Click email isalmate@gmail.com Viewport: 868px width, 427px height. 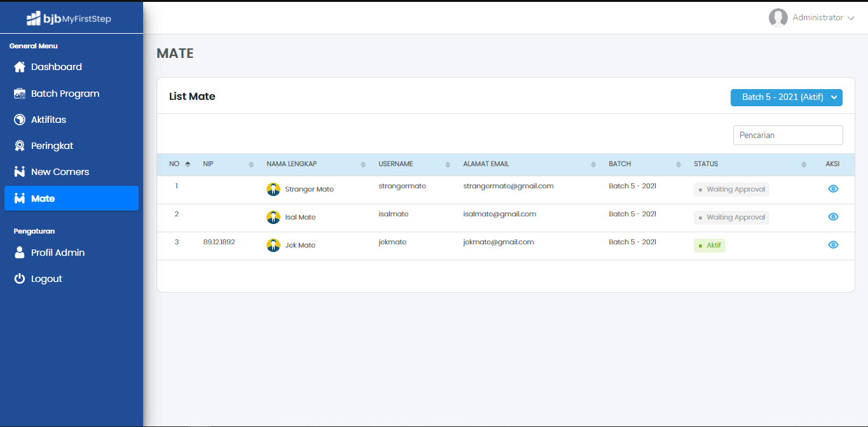point(500,214)
